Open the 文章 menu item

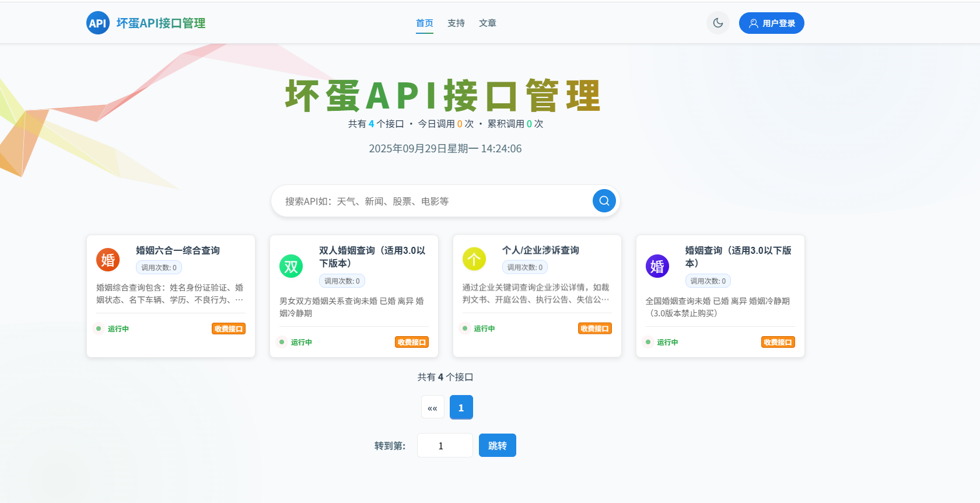(487, 23)
